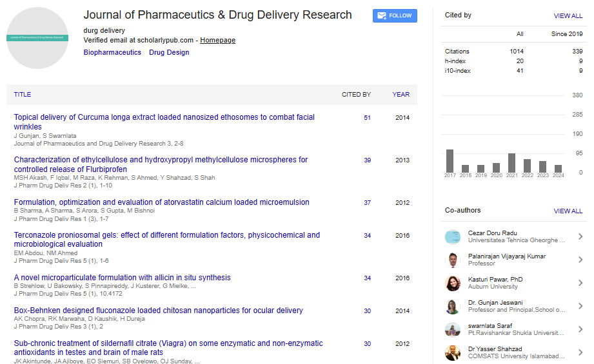Click View All in Cited by section
This screenshot has width=594, height=364.
[x=568, y=15]
